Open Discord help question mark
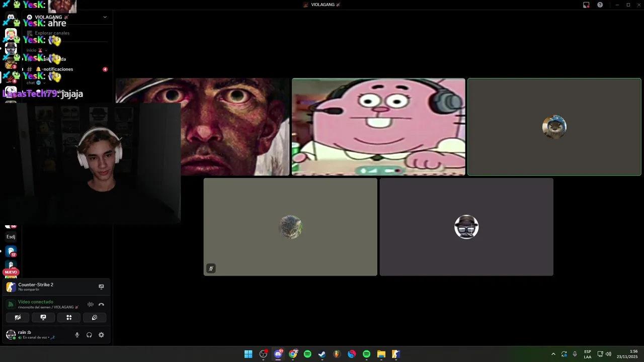Screen dimensions: 644x362 point(600,5)
